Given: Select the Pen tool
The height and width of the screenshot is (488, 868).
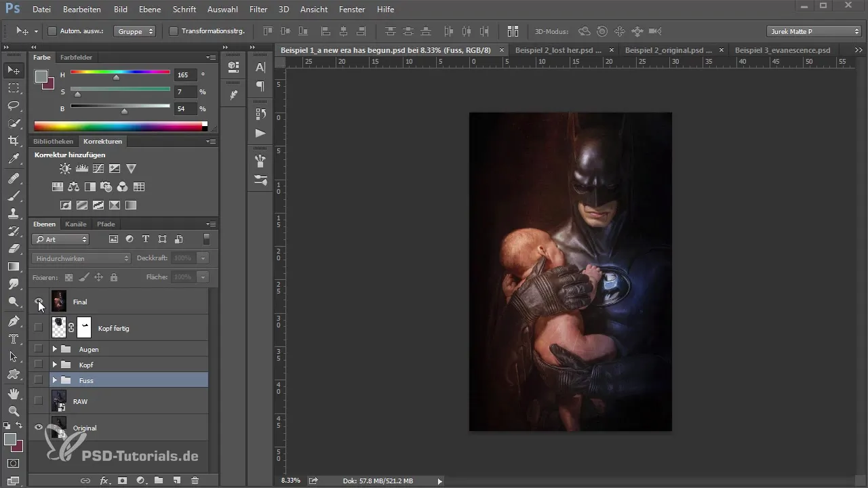Looking at the screenshot, I should pos(14,321).
